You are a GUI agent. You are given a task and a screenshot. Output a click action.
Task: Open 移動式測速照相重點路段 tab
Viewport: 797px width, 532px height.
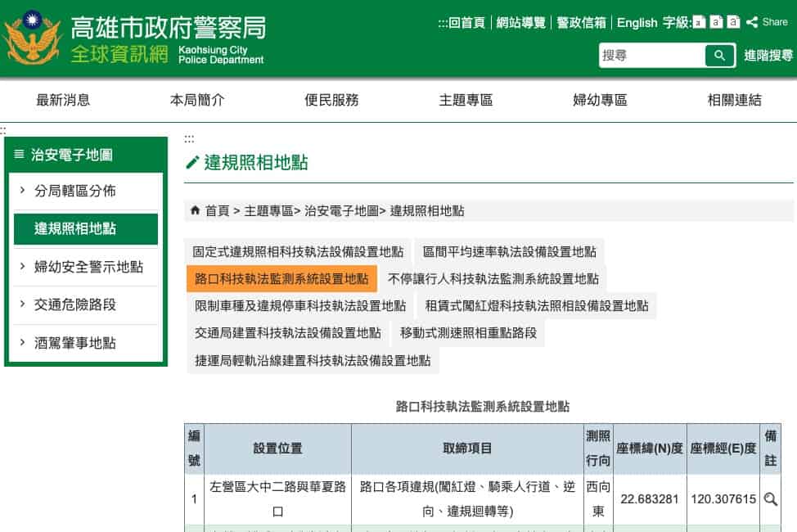pyautogui.click(x=468, y=333)
